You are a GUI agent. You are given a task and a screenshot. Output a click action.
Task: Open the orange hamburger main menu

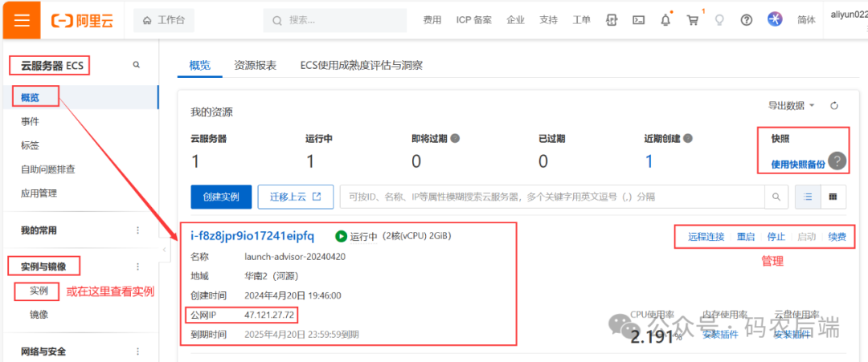coord(21,20)
